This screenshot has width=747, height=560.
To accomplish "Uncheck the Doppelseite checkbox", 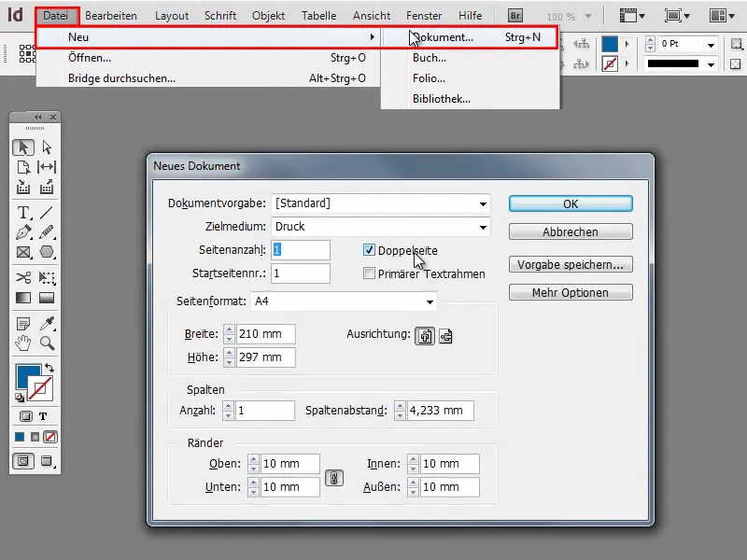I will click(x=369, y=250).
